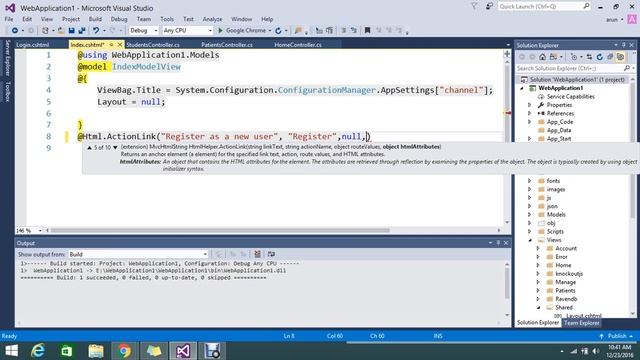
Task: Toggle the bookmark icon in toolbar
Action: point(367,31)
